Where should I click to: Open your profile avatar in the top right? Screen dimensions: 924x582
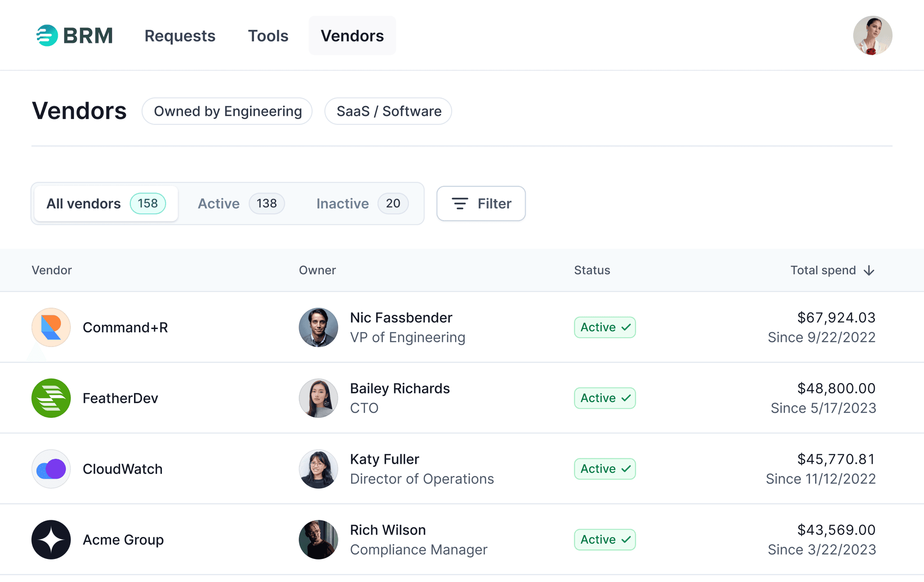873,35
